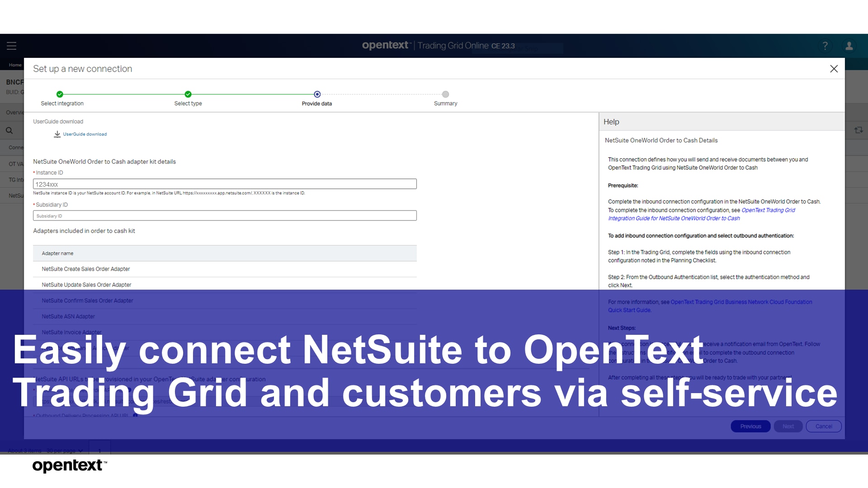The width and height of the screenshot is (868, 488).
Task: Select the Summary step marker
Action: pyautogui.click(x=445, y=94)
